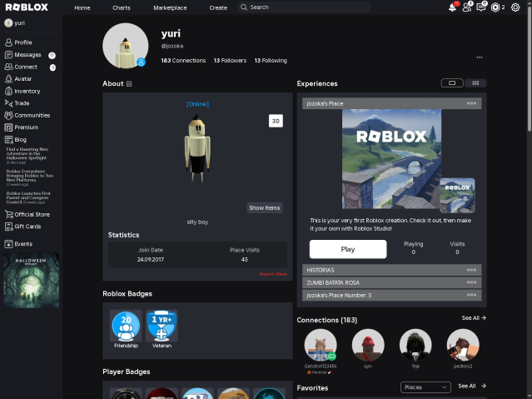
Task: Open Avatar from the sidebar
Action: pos(22,78)
